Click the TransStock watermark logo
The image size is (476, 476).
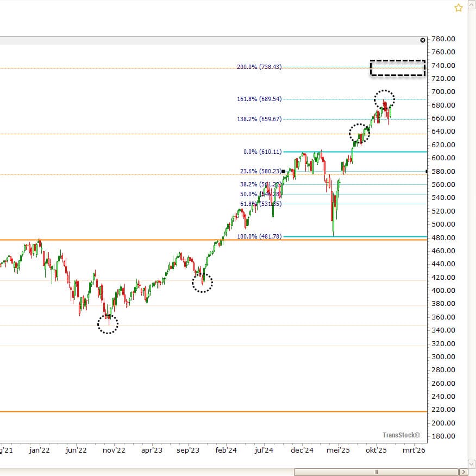click(400, 435)
